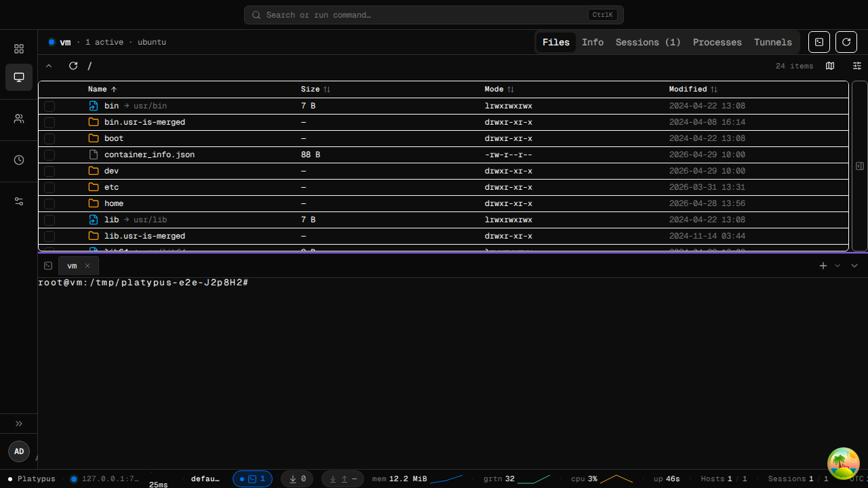Switch to the Info tab

pos(593,42)
